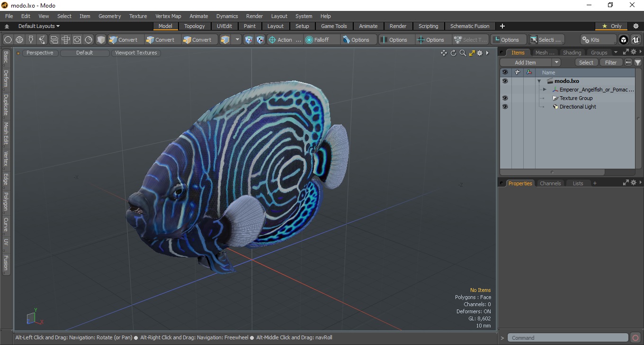Toggle visibility of Texture Group
Viewport: 644px width, 345px height.
pyautogui.click(x=505, y=98)
